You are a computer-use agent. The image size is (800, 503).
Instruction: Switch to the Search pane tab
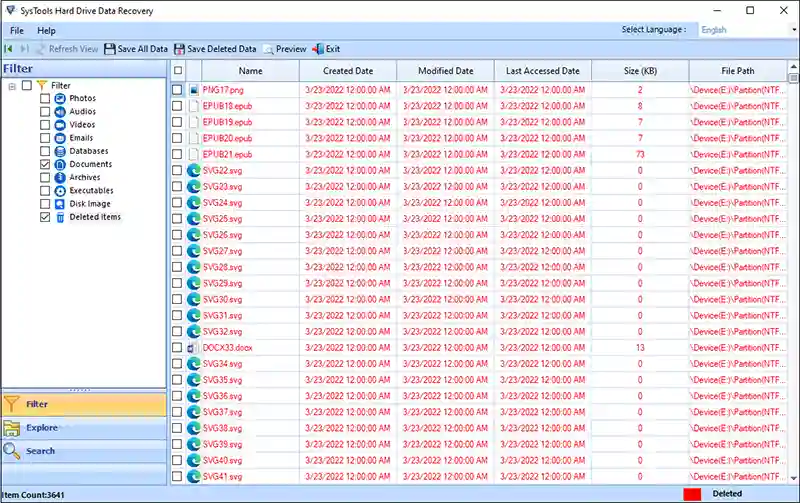pos(84,451)
